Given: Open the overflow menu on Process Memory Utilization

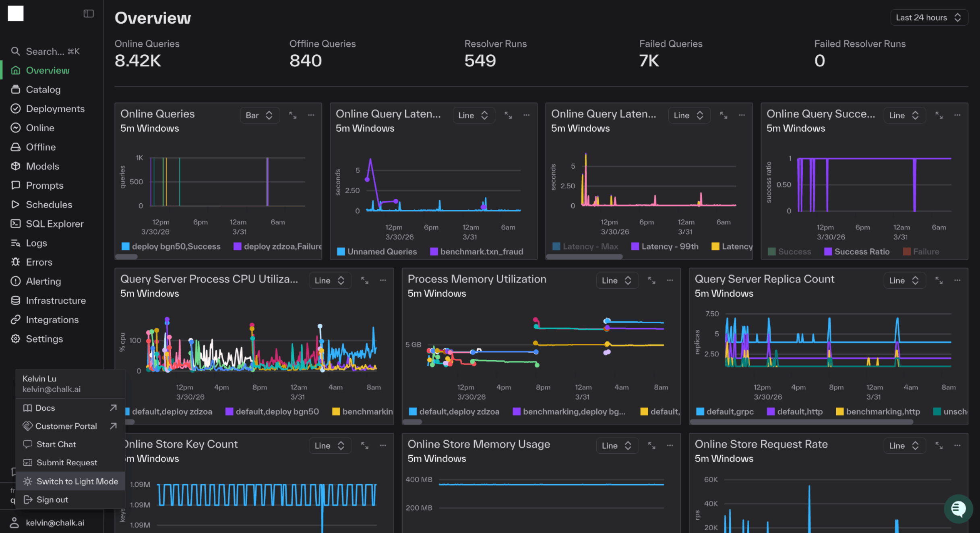Looking at the screenshot, I should [x=670, y=280].
